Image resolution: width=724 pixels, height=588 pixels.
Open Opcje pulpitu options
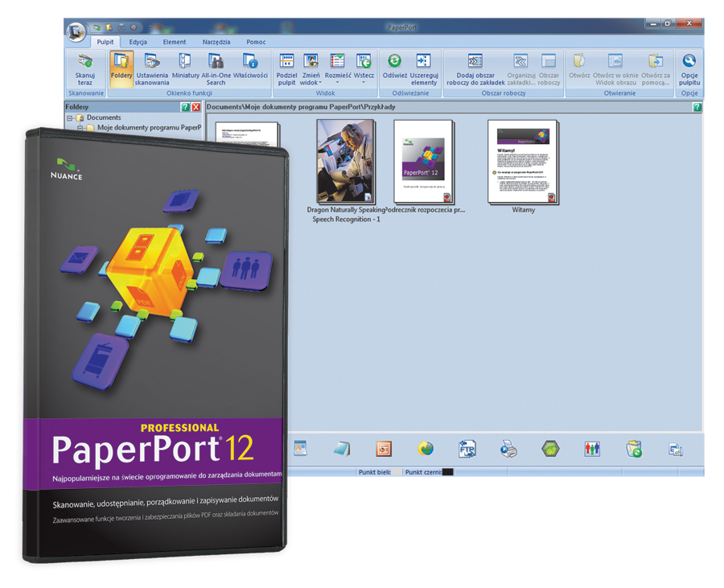(x=689, y=67)
